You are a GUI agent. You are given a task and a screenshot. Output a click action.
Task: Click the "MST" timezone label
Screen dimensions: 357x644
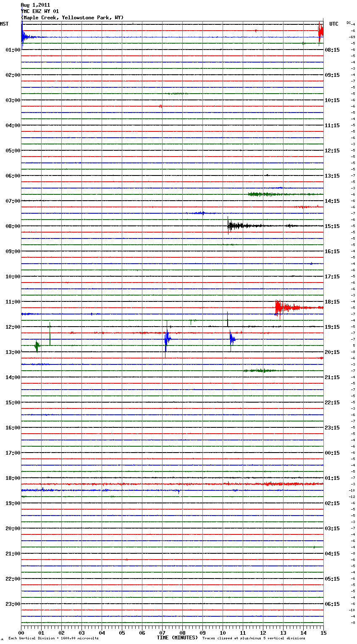tap(4, 24)
